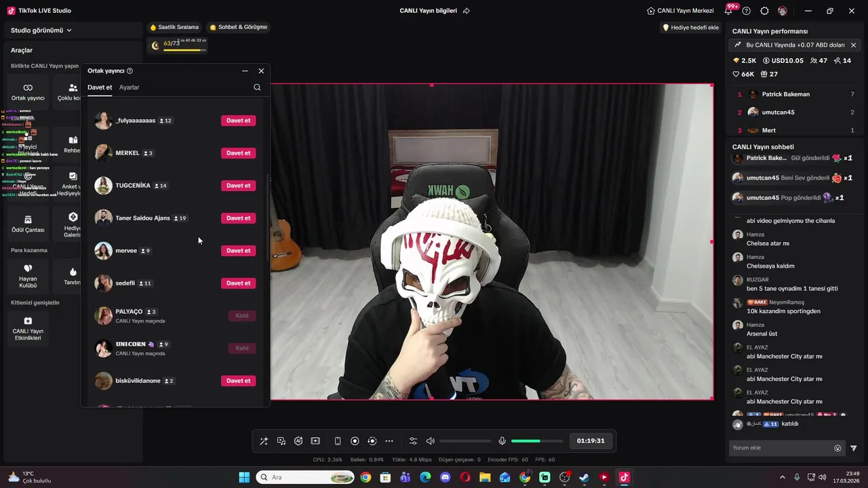The width and height of the screenshot is (868, 488).
Task: Adjust the microphone volume slider
Action: [537, 441]
